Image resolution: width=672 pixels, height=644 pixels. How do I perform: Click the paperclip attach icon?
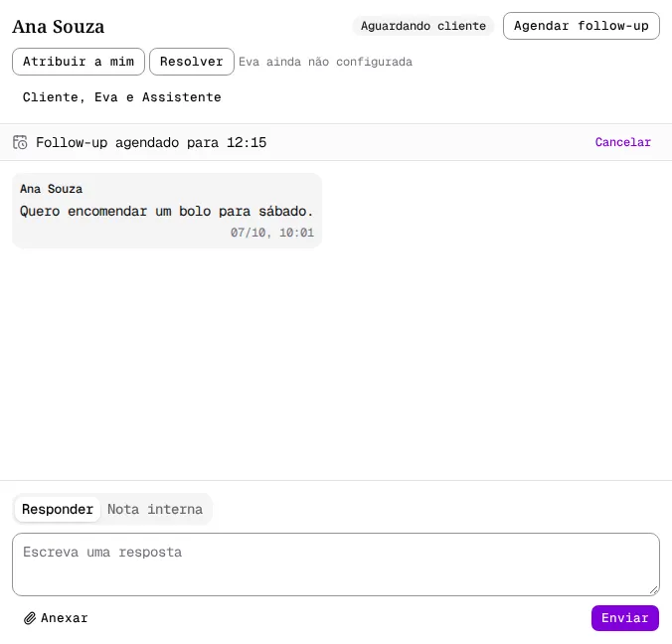(x=30, y=618)
